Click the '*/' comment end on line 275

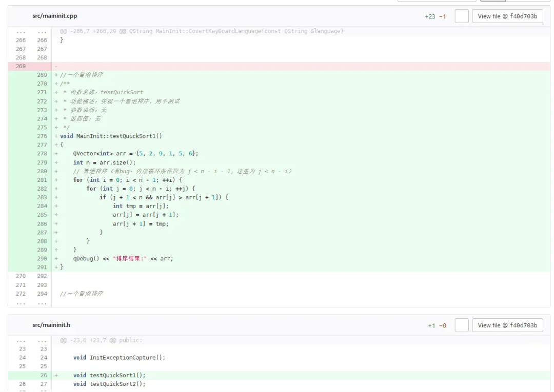click(66, 128)
